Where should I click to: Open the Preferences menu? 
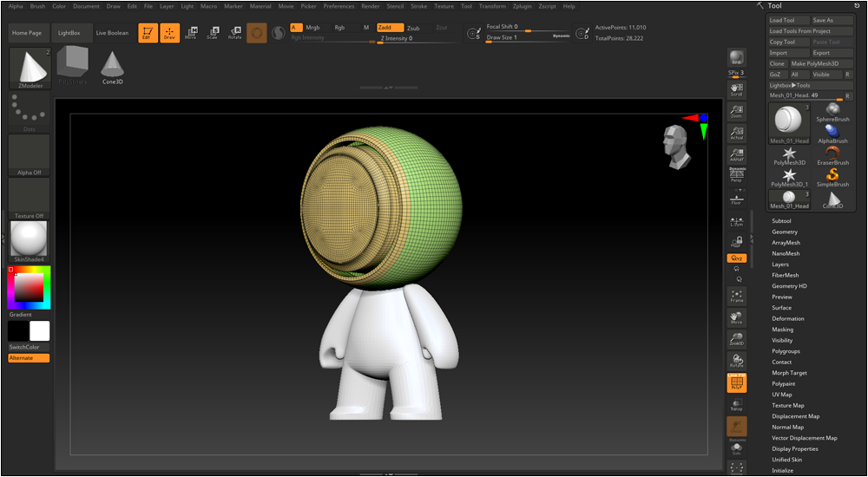click(339, 6)
